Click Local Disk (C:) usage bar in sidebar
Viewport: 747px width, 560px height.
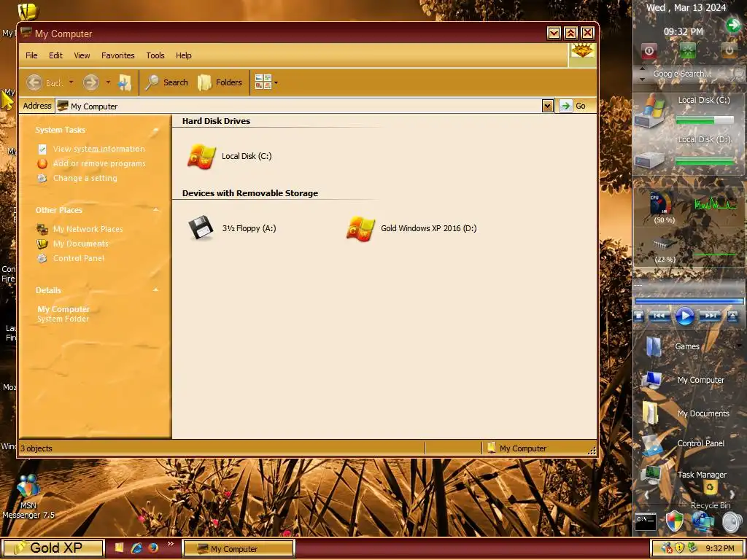coord(705,121)
